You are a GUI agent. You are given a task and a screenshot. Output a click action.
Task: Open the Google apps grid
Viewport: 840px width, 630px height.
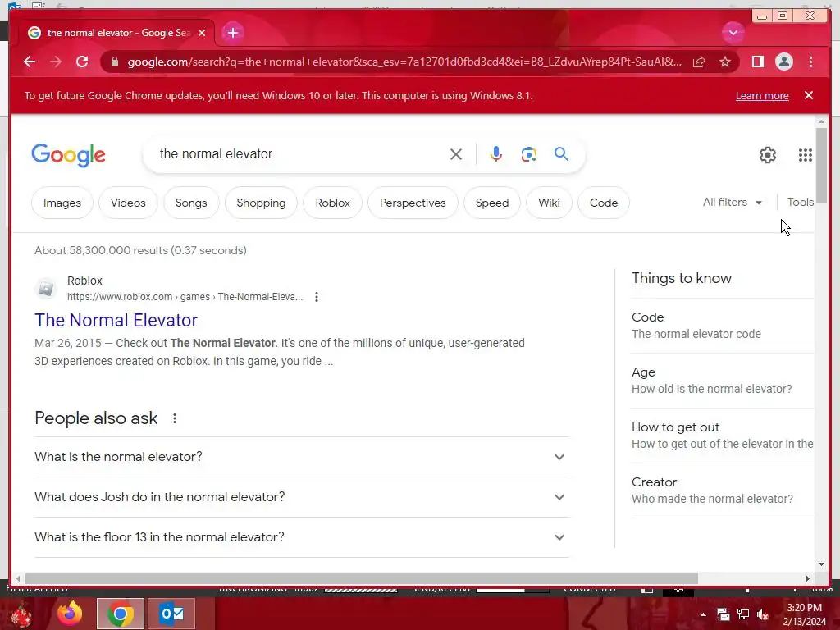(x=806, y=155)
